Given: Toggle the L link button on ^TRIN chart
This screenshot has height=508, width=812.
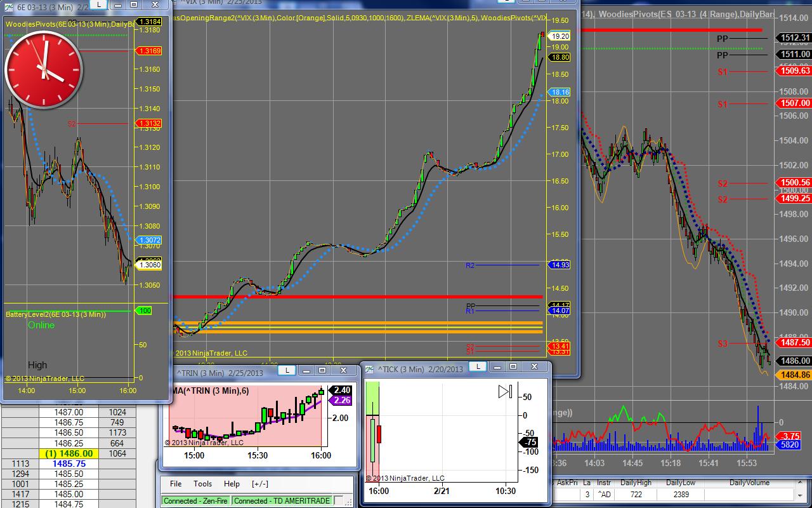Looking at the screenshot, I should 287,370.
